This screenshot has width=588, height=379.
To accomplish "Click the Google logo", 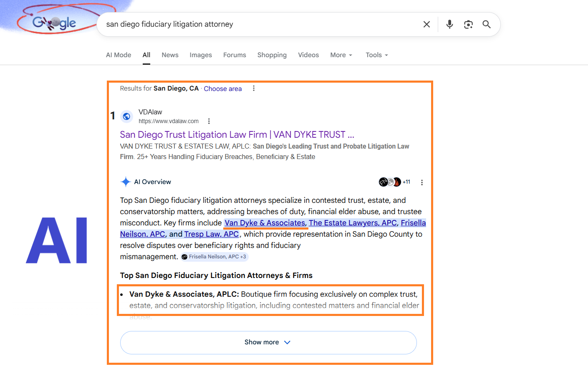I will coord(54,23).
